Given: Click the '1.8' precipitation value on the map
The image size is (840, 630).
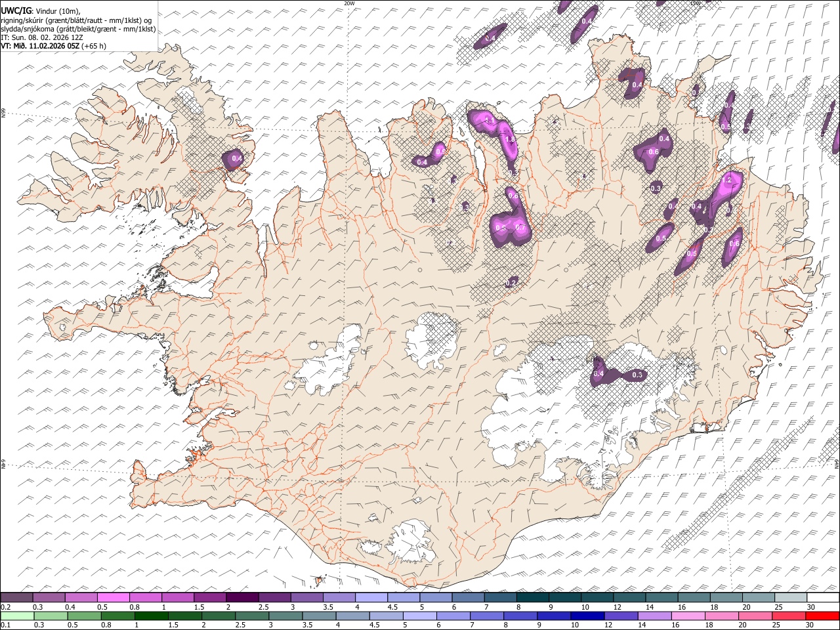Looking at the screenshot, I should click(509, 140).
